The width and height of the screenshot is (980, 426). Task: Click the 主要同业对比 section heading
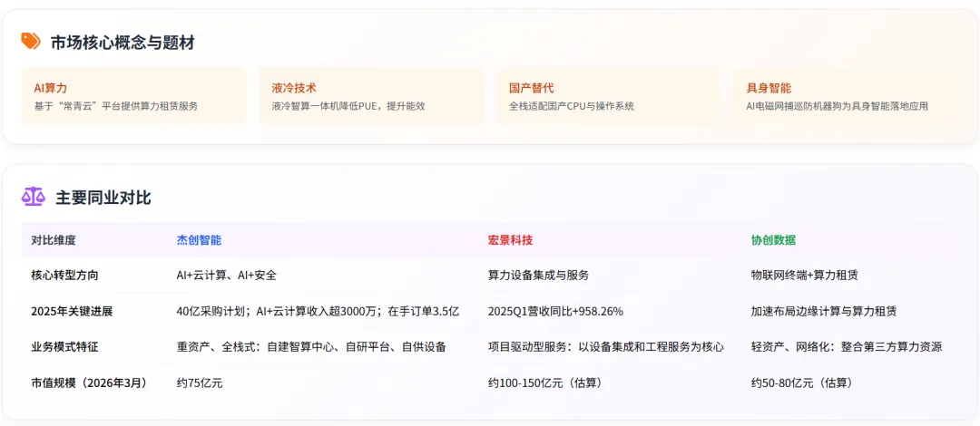[103, 198]
